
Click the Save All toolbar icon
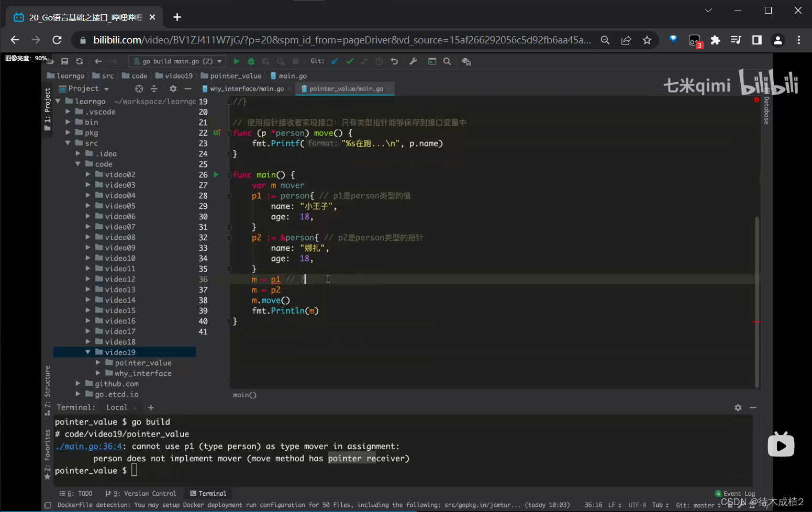click(65, 61)
